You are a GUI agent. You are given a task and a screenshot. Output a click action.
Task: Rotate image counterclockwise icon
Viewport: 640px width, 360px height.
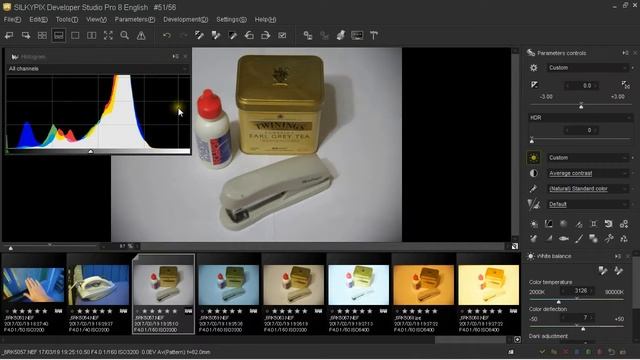(249, 36)
